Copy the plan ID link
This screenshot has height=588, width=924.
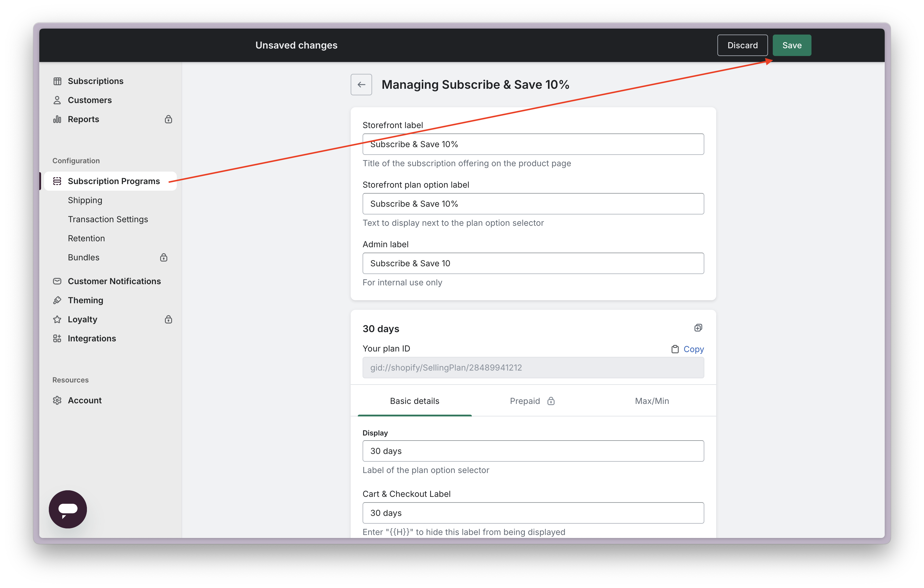(x=694, y=349)
